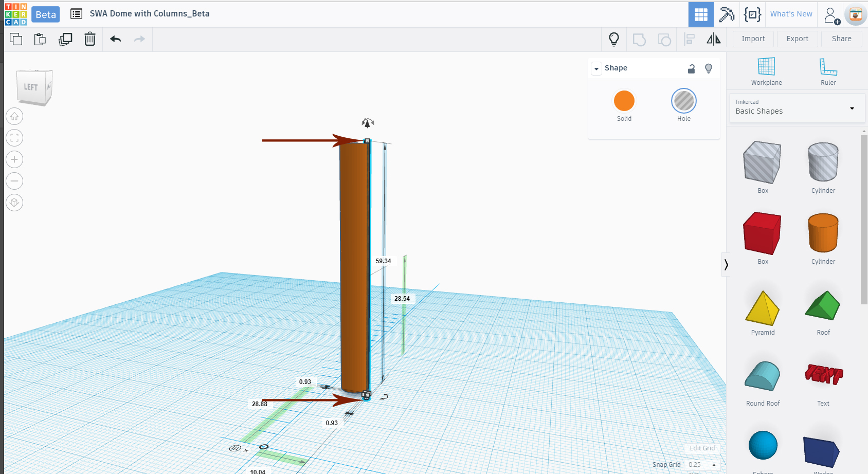Collapse the Shape panel arrow
868x474 pixels.
pos(596,68)
